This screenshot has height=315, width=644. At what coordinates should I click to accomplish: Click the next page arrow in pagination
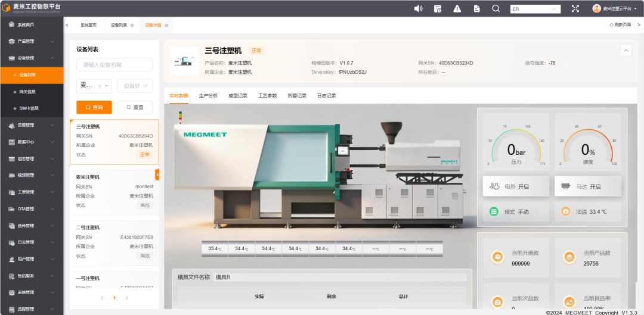coord(127,298)
